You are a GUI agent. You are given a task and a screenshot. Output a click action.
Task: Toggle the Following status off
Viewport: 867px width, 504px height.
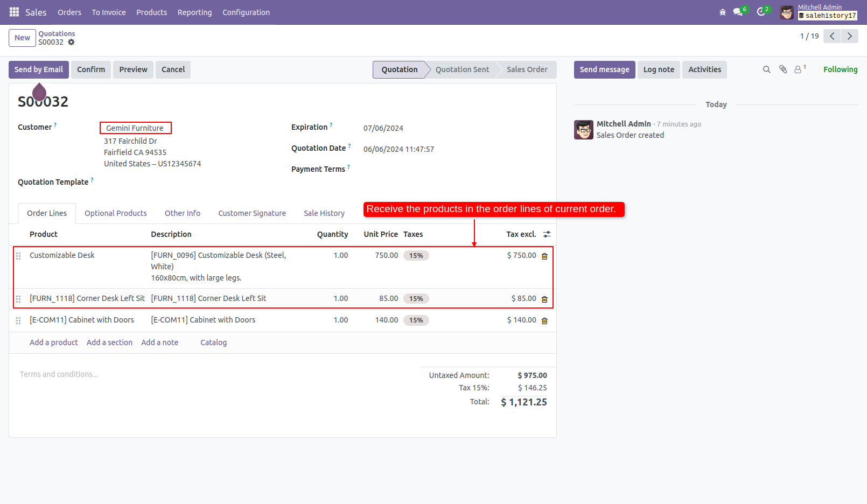point(840,69)
